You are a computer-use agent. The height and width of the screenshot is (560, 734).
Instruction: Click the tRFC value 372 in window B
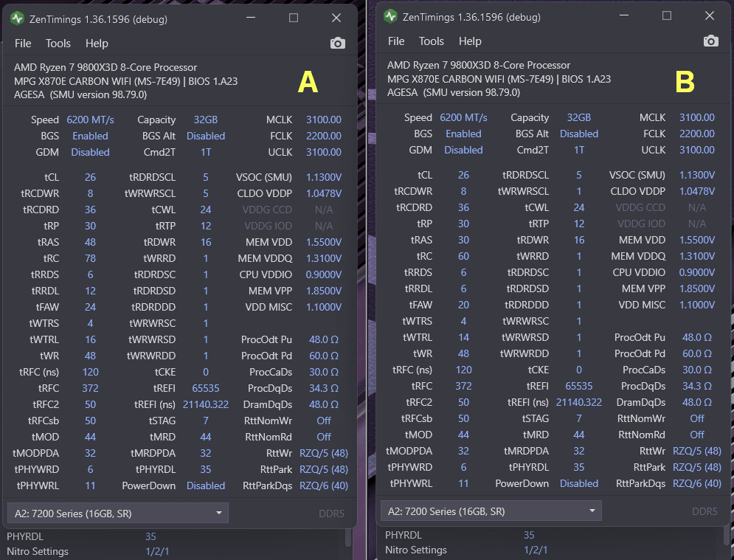(463, 386)
